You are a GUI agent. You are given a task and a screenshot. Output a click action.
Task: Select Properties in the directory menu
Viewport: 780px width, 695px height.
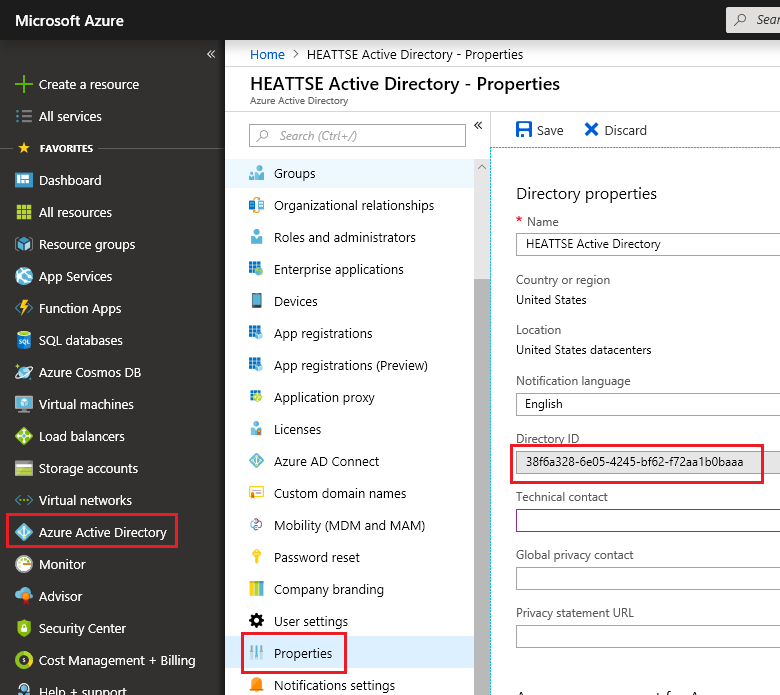(302, 653)
